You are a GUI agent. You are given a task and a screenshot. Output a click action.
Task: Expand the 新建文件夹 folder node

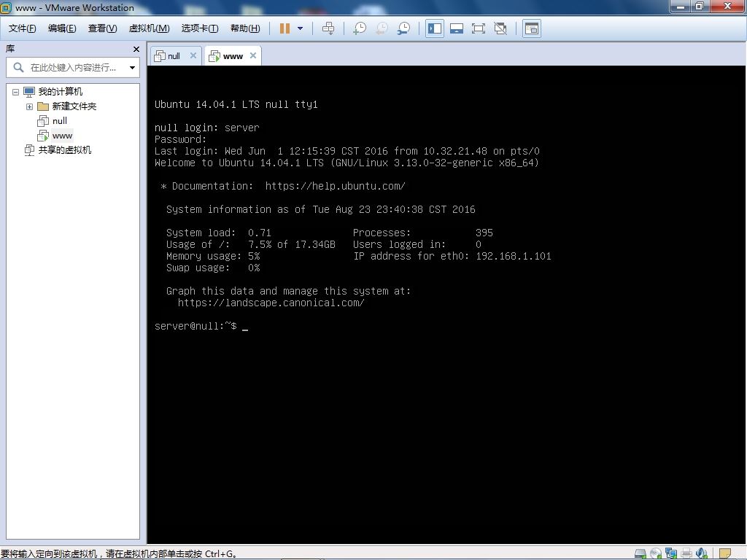[x=29, y=106]
